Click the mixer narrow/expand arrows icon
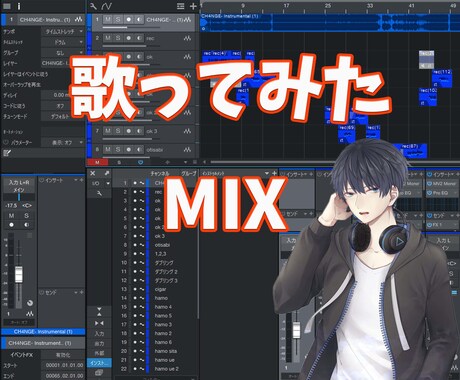Viewport: 460px width, 380px height. (x=99, y=323)
